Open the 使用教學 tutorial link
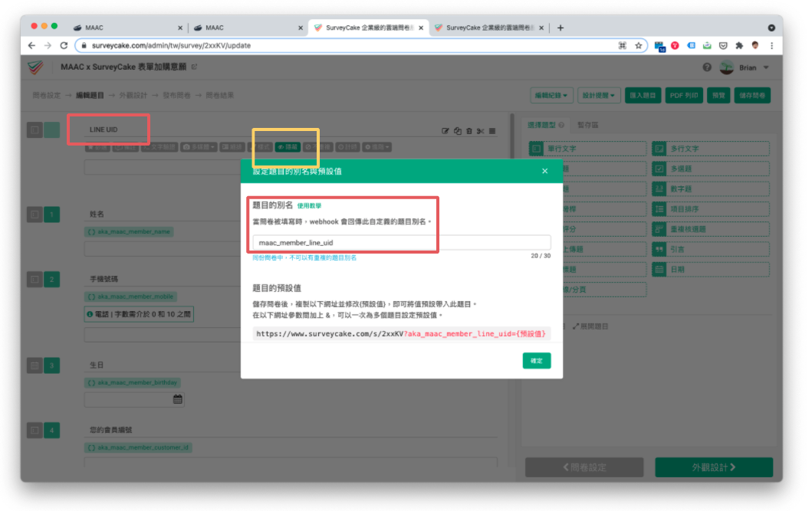 pyautogui.click(x=309, y=206)
